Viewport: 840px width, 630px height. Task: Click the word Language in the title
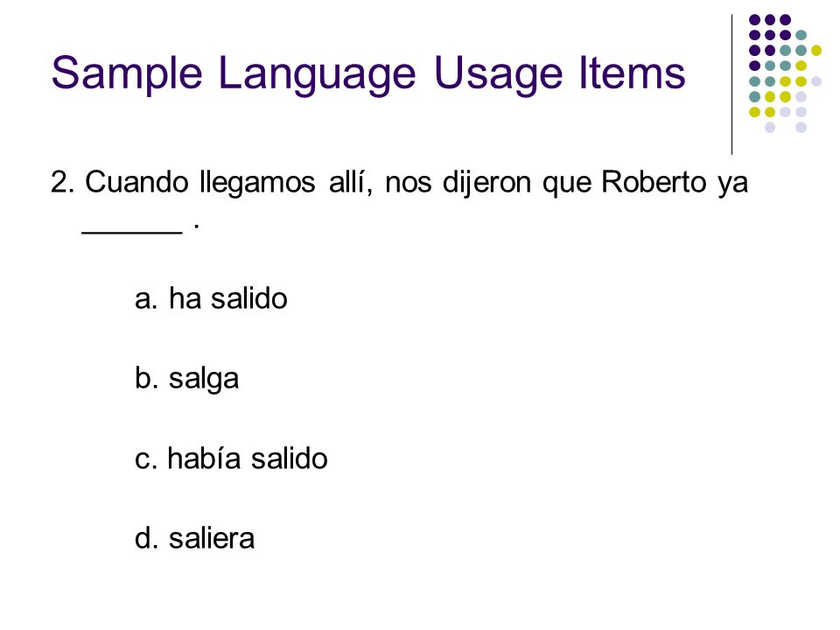tap(317, 74)
